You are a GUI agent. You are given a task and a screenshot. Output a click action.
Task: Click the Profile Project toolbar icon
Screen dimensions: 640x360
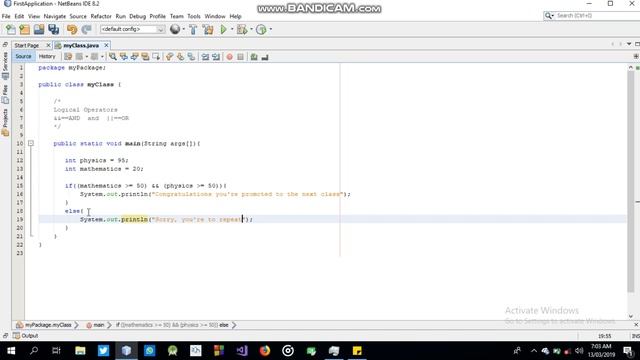[x=261, y=29]
